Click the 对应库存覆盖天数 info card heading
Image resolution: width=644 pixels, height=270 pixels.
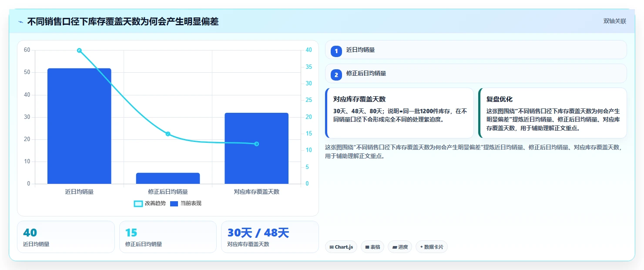(x=359, y=99)
